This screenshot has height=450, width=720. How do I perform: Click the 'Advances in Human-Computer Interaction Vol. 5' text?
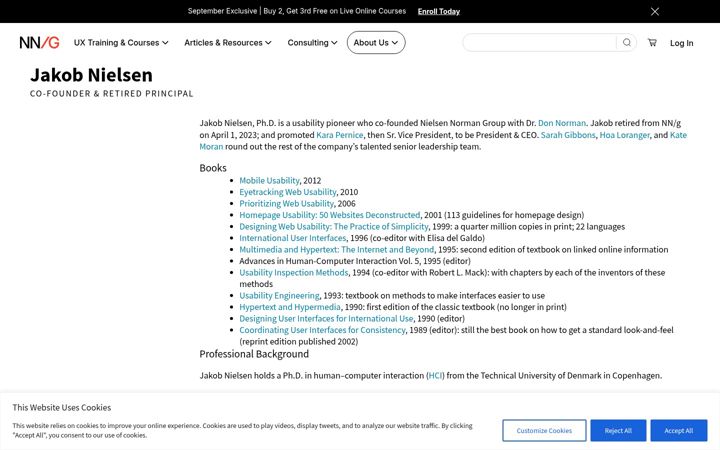pos(330,261)
